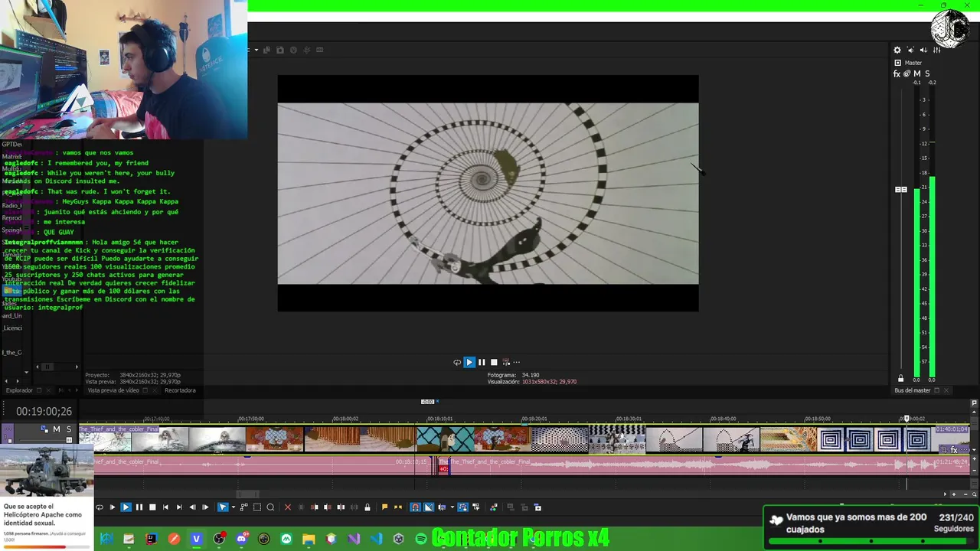The image size is (980, 551).
Task: Open File Explorer folder in taskbar
Action: coord(309,539)
